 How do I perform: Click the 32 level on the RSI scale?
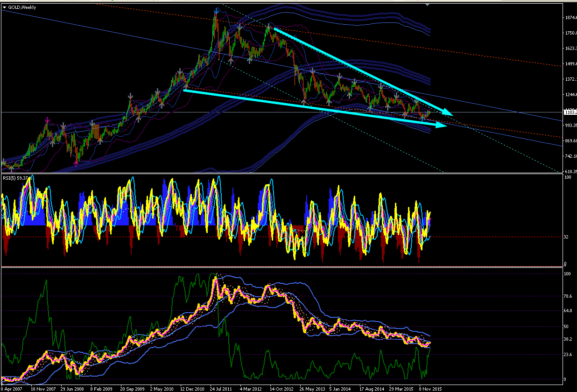click(567, 237)
